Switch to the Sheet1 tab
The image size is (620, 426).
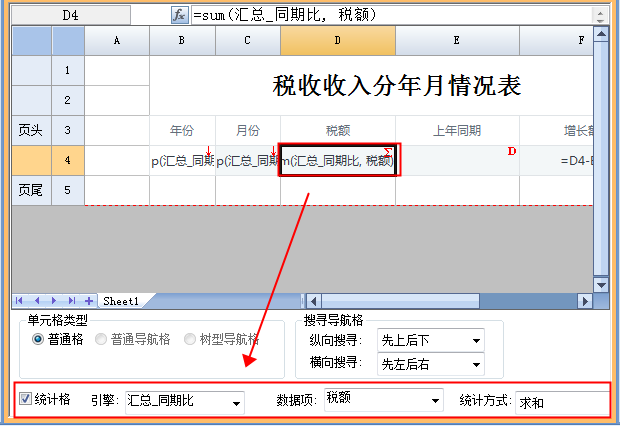click(122, 300)
